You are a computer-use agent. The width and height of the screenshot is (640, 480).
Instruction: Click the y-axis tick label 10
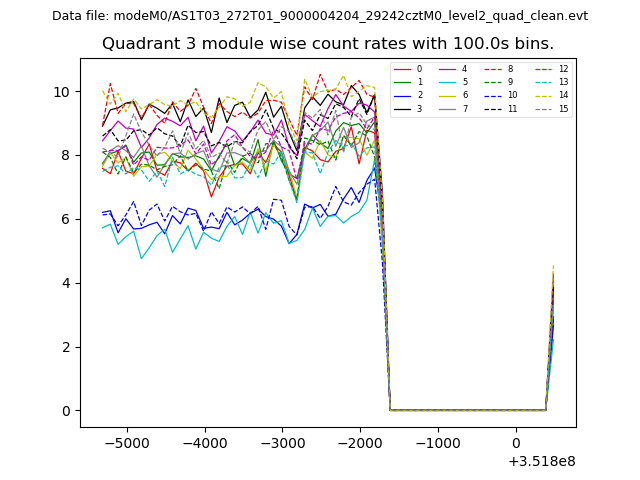[x=62, y=92]
